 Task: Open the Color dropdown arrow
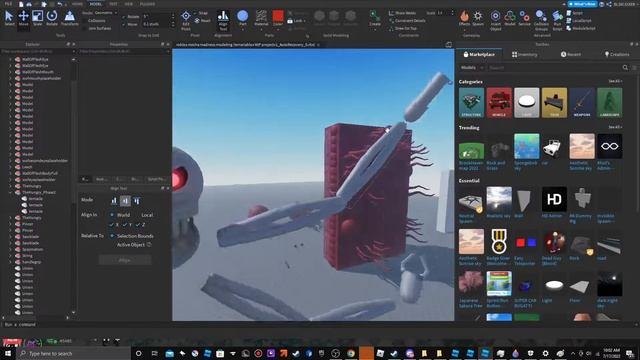tap(278, 29)
